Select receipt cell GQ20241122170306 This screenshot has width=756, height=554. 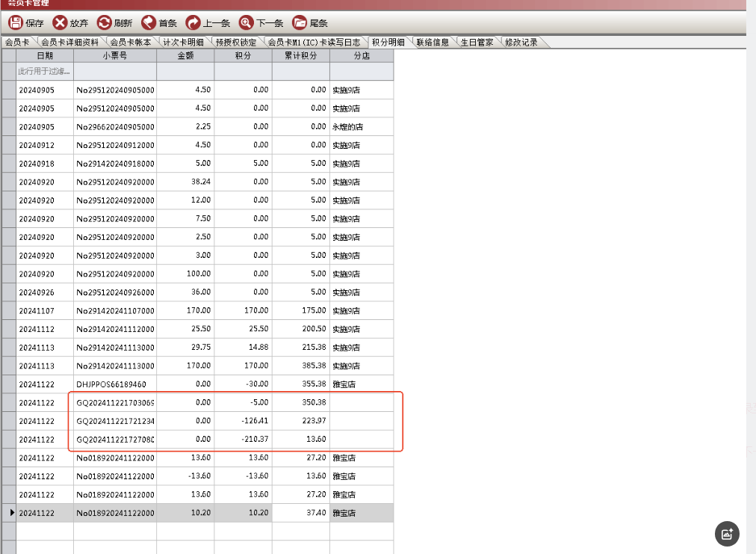coord(115,403)
